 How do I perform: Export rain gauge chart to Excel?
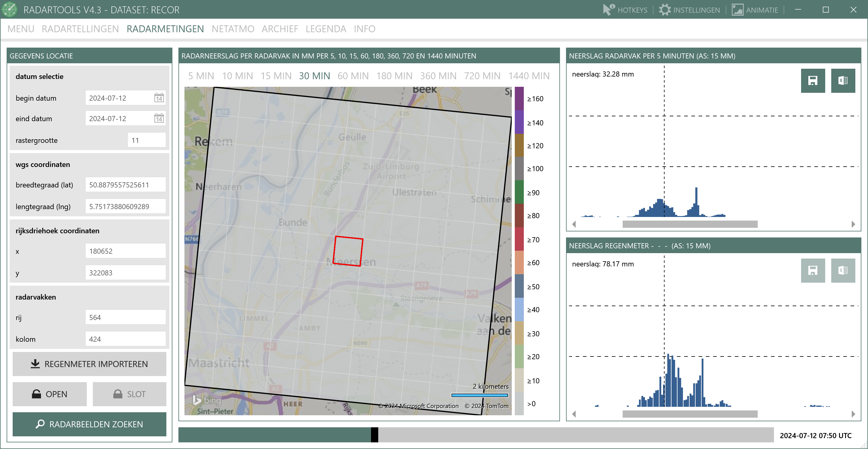(843, 270)
